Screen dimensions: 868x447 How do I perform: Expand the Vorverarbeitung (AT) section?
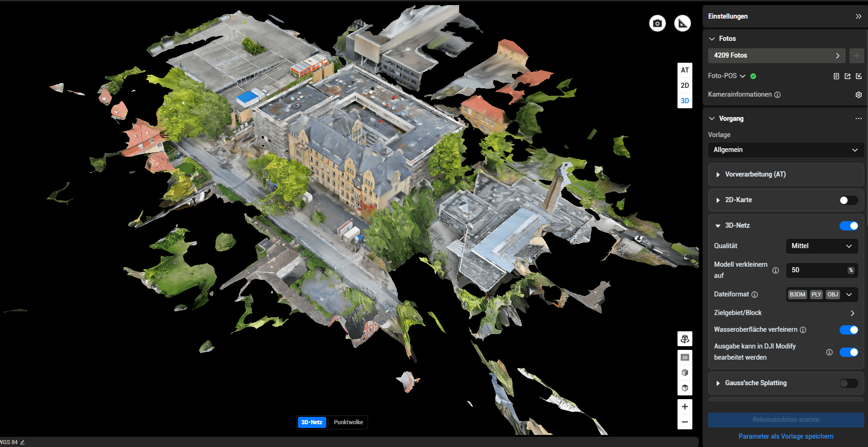point(786,175)
